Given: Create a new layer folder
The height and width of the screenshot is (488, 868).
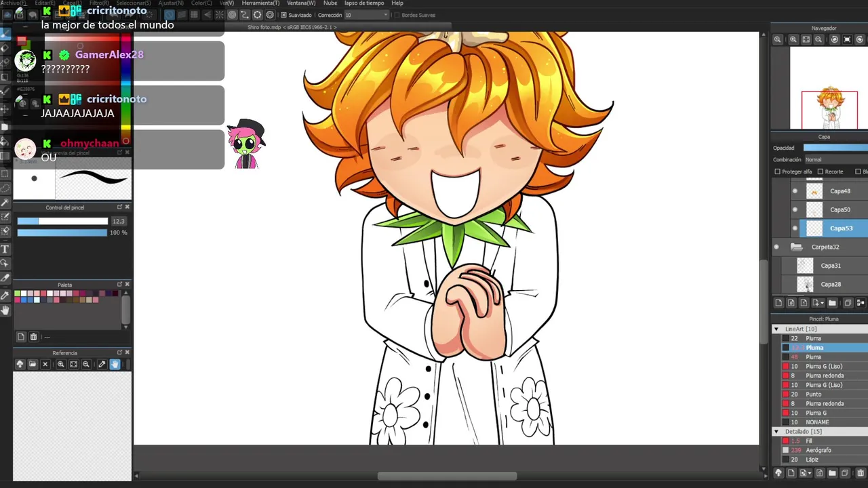Looking at the screenshot, I should click(x=832, y=303).
